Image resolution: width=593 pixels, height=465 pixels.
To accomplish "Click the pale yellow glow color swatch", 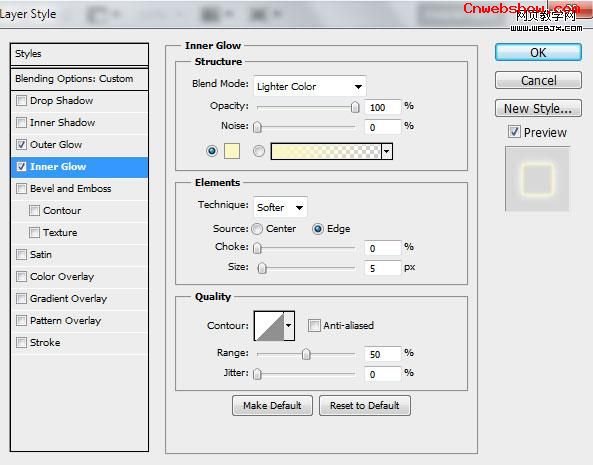I will 232,151.
